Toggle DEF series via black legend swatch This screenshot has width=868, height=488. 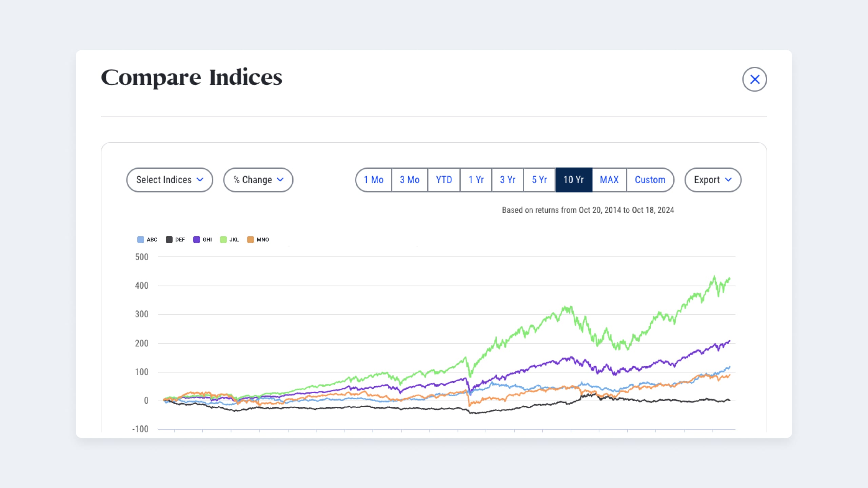point(169,240)
